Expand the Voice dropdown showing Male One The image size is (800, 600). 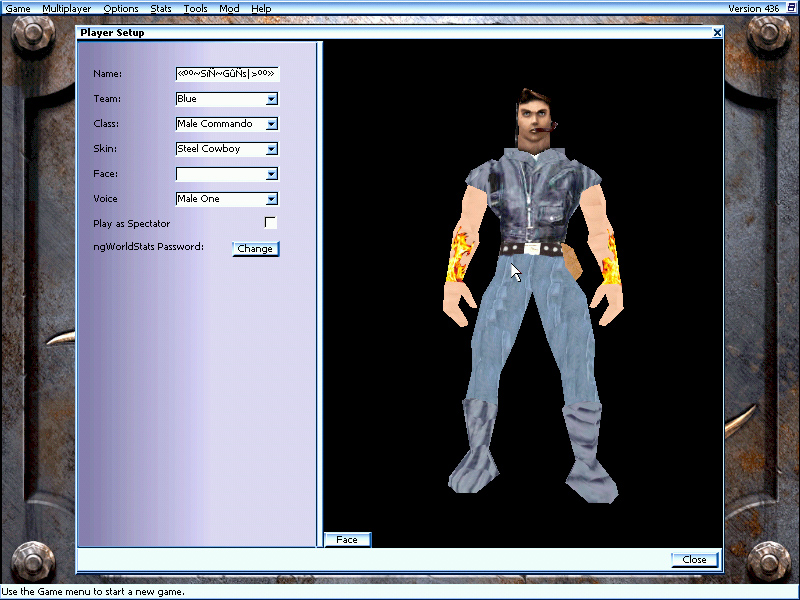pyautogui.click(x=271, y=198)
